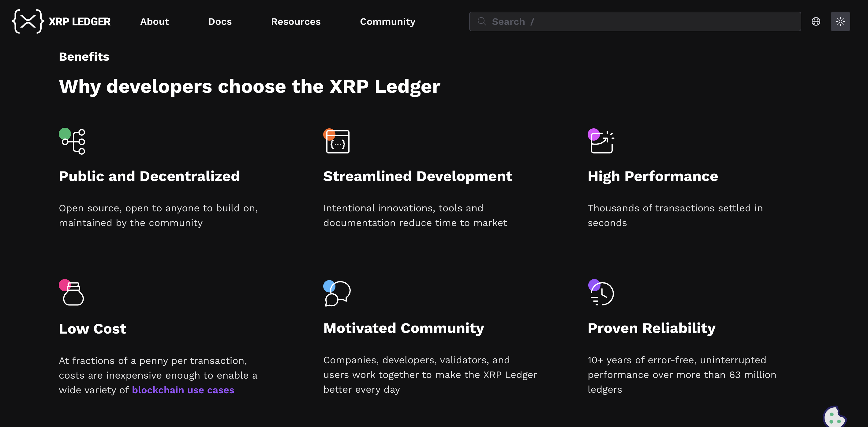
Task: Click the XRP LEDGER home text
Action: click(80, 21)
